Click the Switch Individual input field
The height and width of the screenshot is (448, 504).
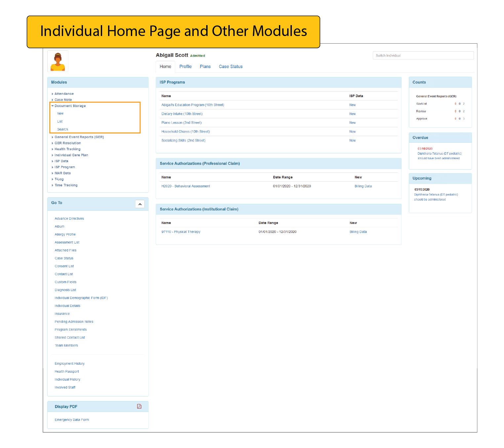(423, 56)
